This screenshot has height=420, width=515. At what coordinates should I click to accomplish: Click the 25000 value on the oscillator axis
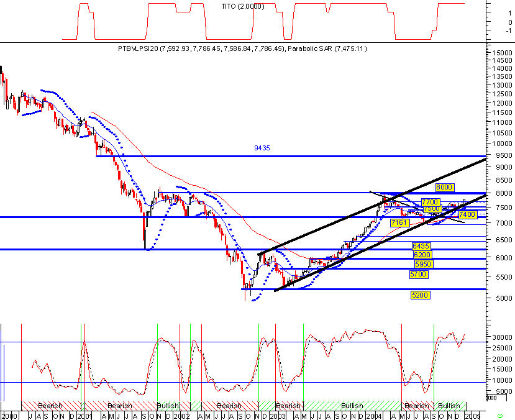point(503,348)
